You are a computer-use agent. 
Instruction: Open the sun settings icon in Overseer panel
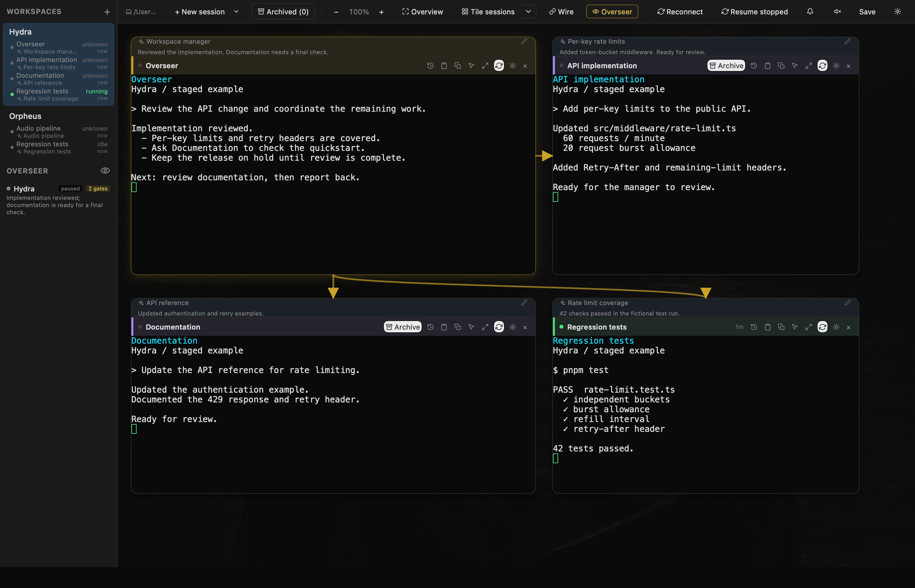click(x=512, y=66)
